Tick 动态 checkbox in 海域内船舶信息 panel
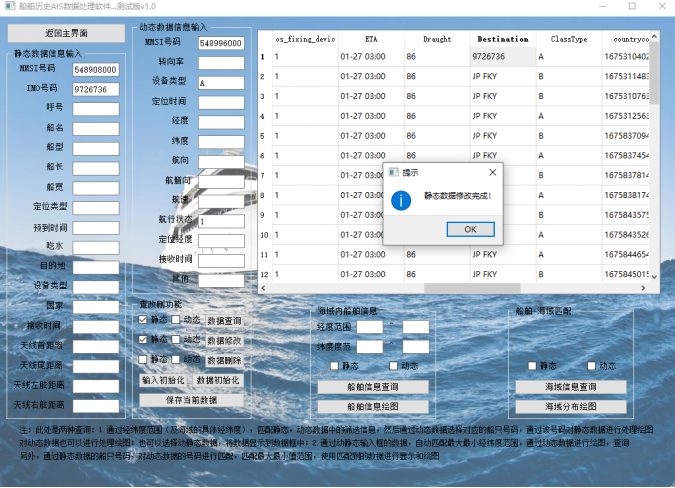 (391, 366)
